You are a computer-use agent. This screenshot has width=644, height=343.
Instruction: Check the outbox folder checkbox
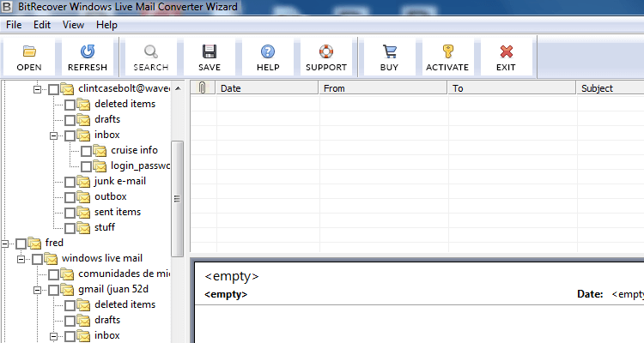coord(70,197)
